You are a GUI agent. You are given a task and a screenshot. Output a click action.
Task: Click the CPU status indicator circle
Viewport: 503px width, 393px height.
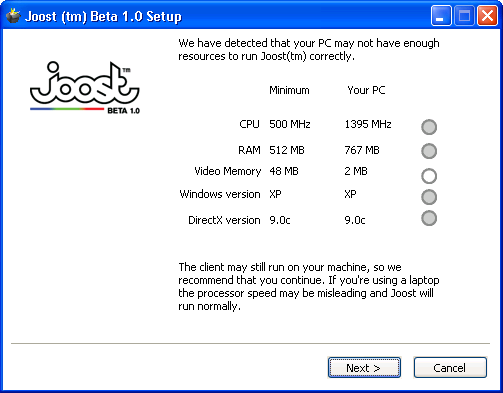point(429,127)
